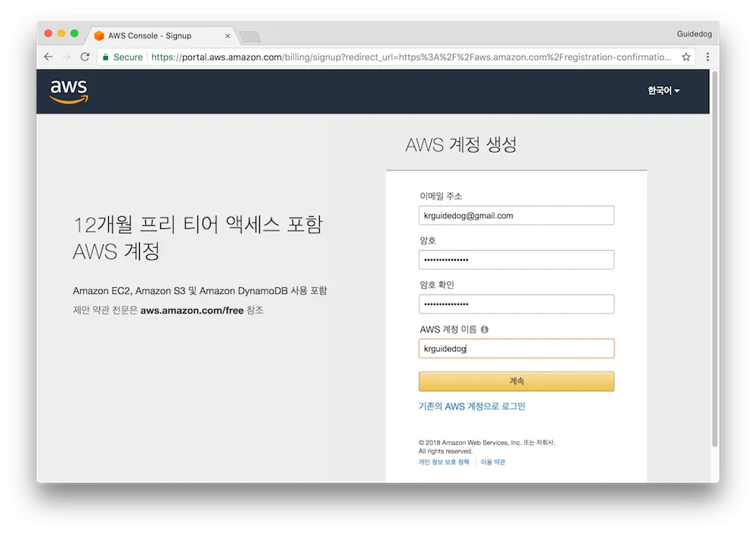Click aws.amazon.com/free link text

point(192,311)
